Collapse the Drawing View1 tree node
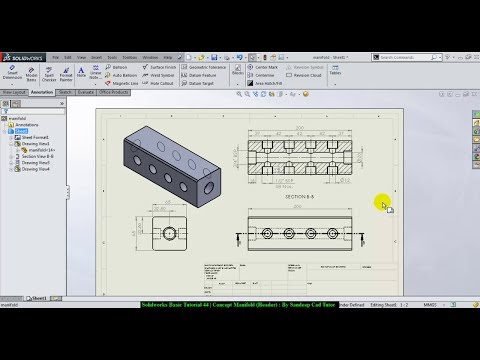This screenshot has width=480, height=360. [11, 144]
